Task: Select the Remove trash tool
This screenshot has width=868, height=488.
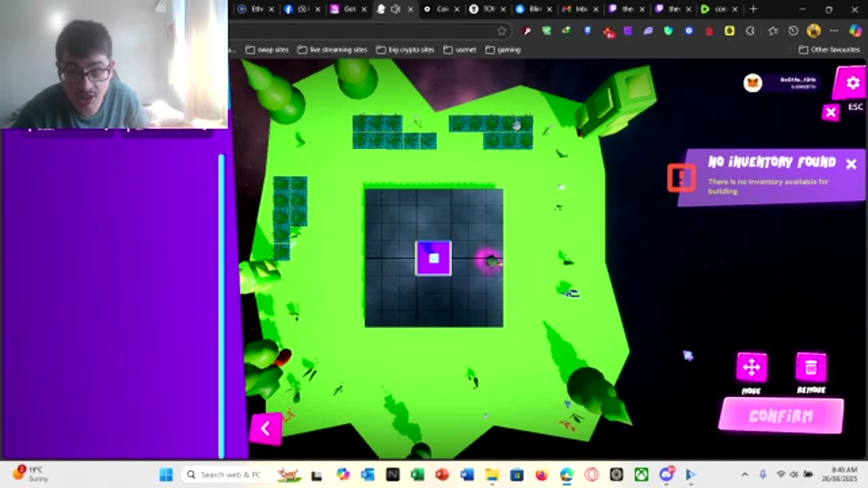Action: point(811,367)
